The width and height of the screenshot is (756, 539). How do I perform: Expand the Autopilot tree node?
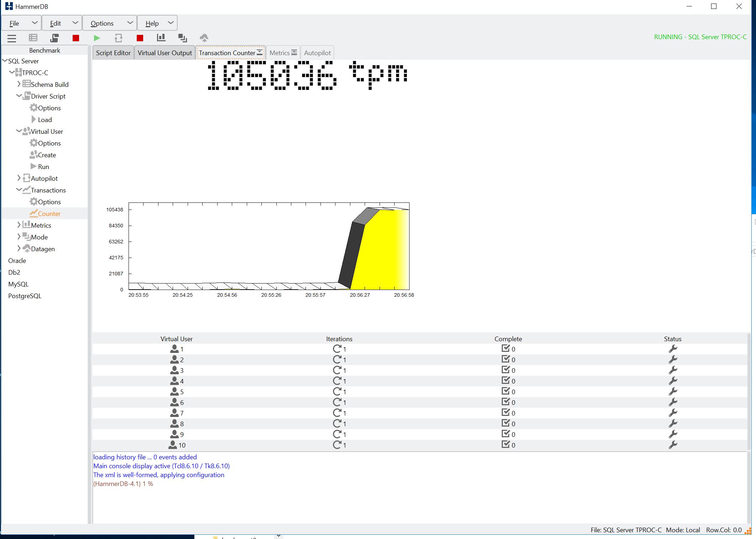19,178
